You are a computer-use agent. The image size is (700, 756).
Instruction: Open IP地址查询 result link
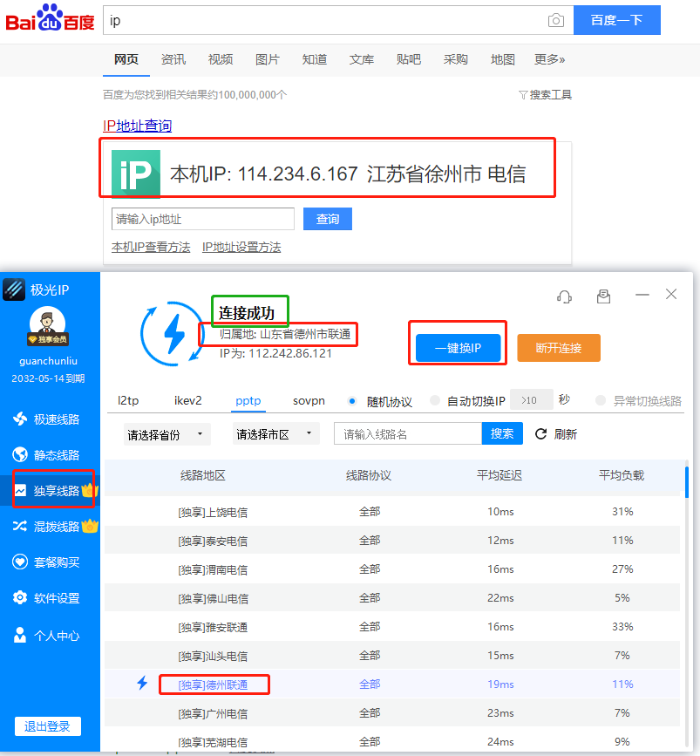tap(138, 126)
